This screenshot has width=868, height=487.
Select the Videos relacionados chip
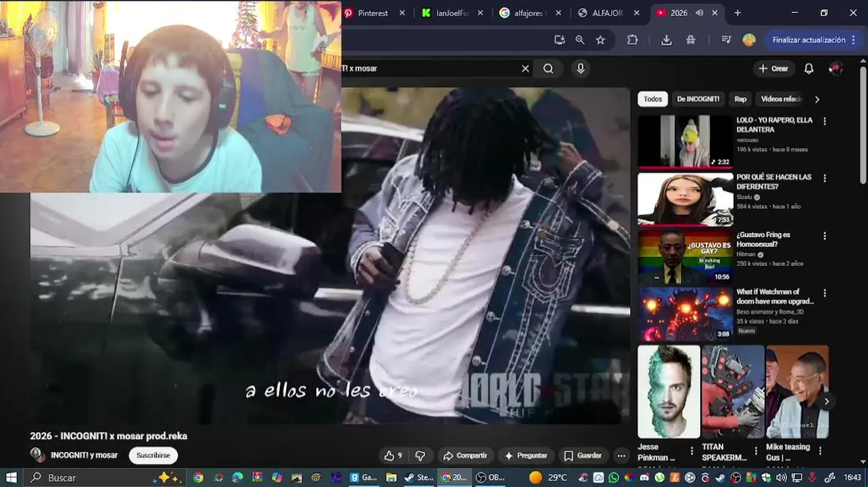781,99
